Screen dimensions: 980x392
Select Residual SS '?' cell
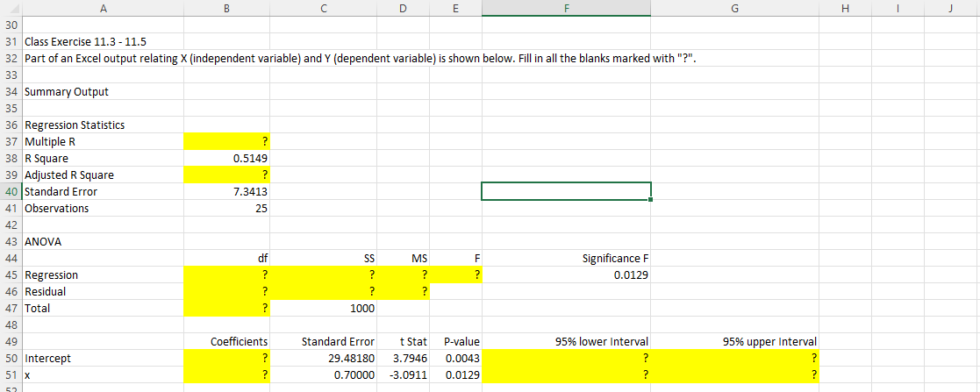click(x=323, y=291)
